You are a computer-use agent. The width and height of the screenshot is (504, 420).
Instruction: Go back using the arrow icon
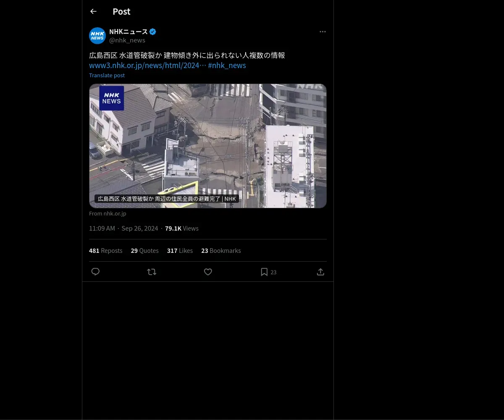(93, 11)
